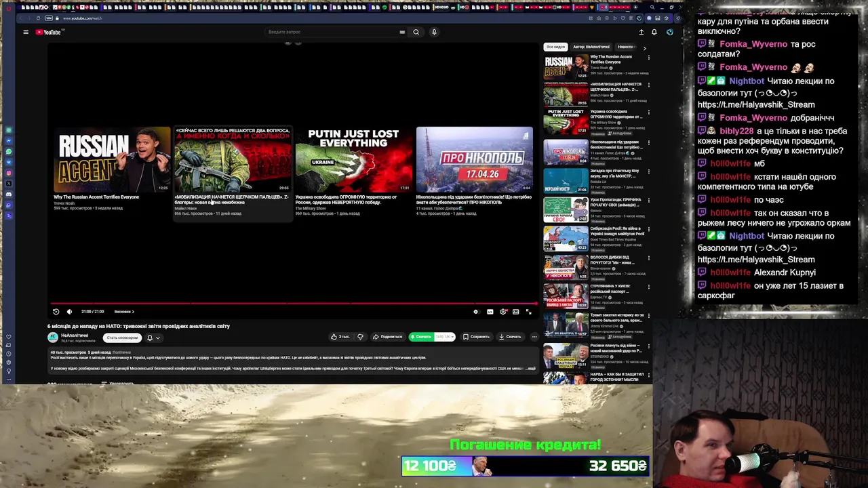
Task: Open options for sidebar 'МОБИЛИЗАЦИЯ НАЧНЕТСЯ' video
Action: (x=649, y=85)
